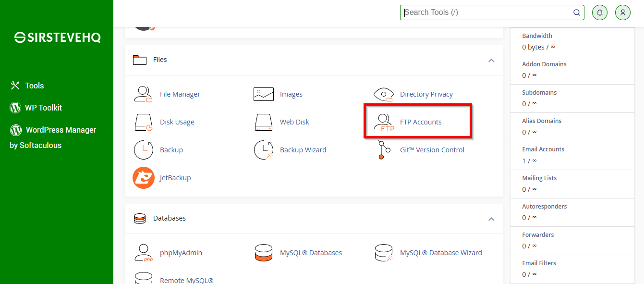The width and height of the screenshot is (644, 284).
Task: Click the Tools wrench icon in sidebar
Action: point(15,86)
